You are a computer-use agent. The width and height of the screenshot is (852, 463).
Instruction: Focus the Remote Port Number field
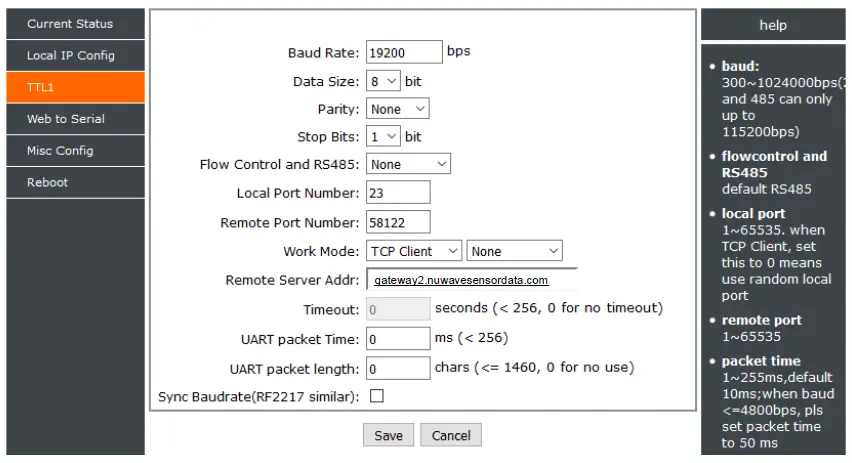click(398, 222)
